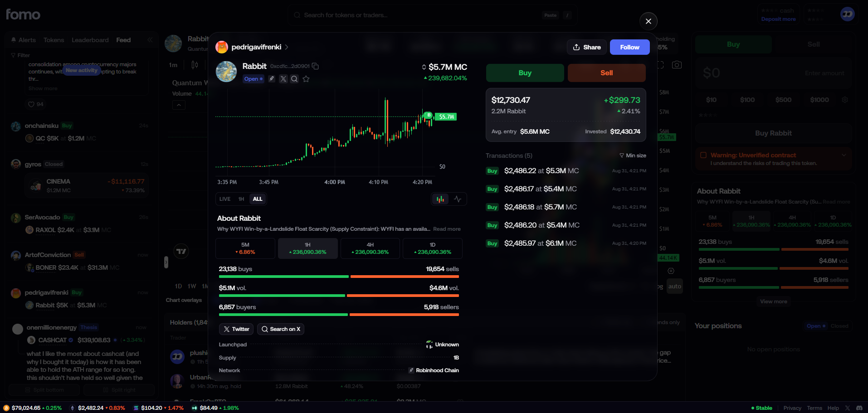Open the X icon in footer
Screen dimensions: 868x413
(x=847, y=408)
